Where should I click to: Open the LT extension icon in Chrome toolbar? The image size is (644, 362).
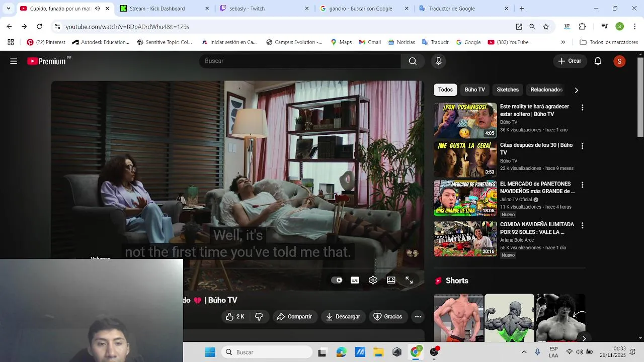[x=567, y=27]
